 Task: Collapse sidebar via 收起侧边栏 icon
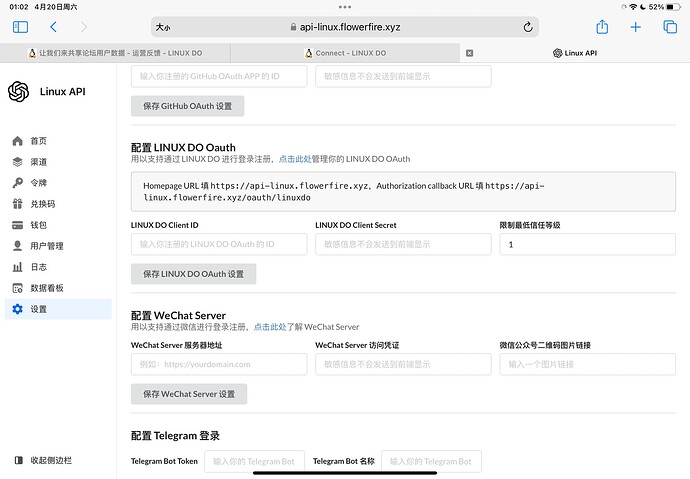pyautogui.click(x=18, y=460)
